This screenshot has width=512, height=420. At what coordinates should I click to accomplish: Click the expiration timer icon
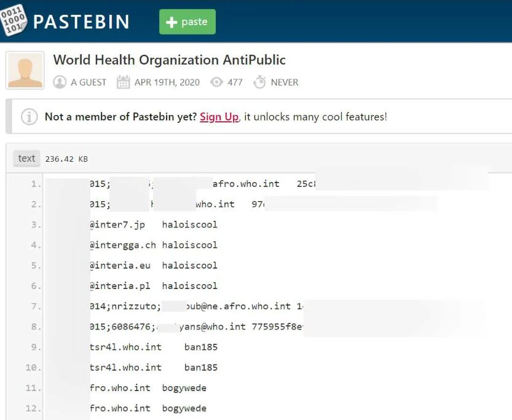coord(259,82)
